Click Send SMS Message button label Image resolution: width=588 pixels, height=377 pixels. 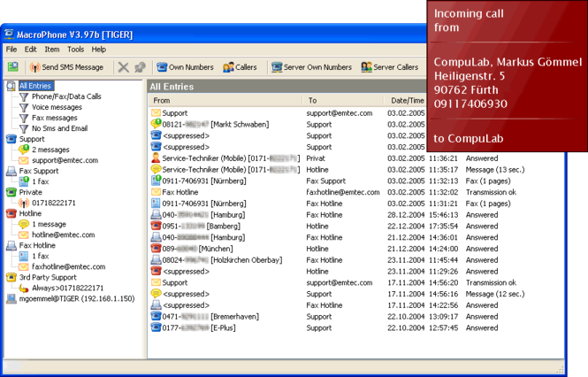(x=73, y=67)
